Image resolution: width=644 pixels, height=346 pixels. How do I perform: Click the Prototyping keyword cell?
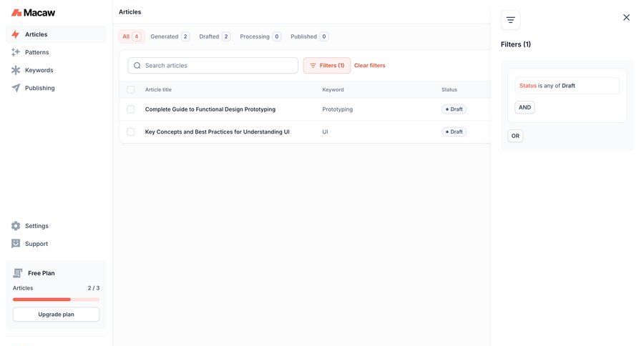click(337, 109)
